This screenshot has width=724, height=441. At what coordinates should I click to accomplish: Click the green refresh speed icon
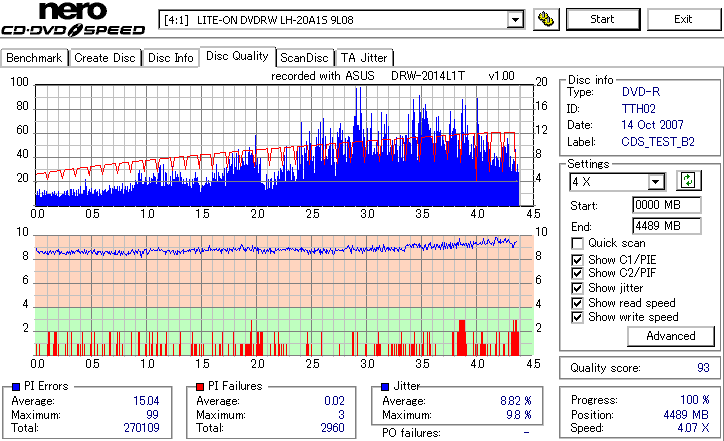[x=688, y=181]
